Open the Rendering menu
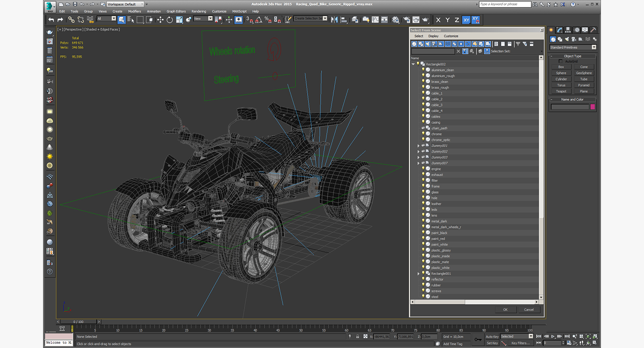Screen dimensions: 644x348 point(199,11)
